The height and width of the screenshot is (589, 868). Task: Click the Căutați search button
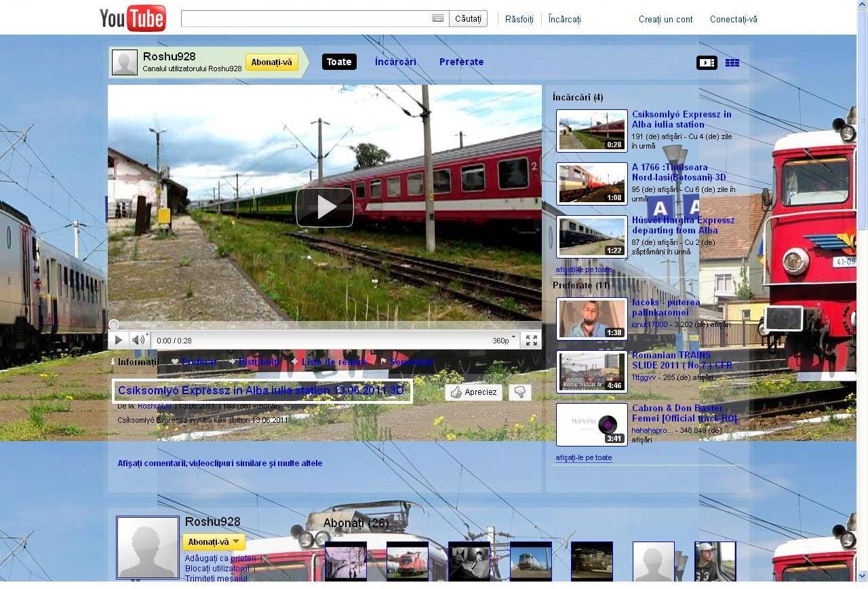(468, 18)
